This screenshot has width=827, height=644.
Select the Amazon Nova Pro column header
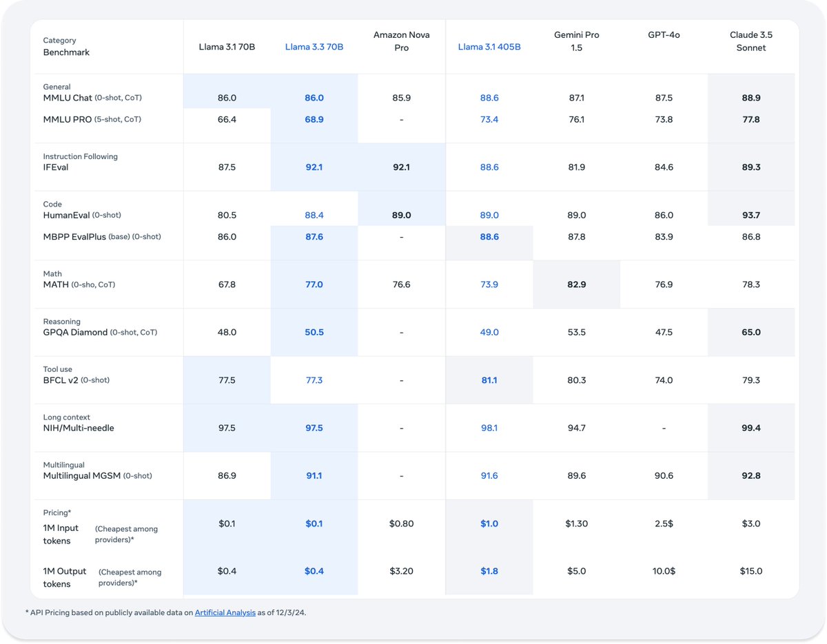tap(401, 41)
